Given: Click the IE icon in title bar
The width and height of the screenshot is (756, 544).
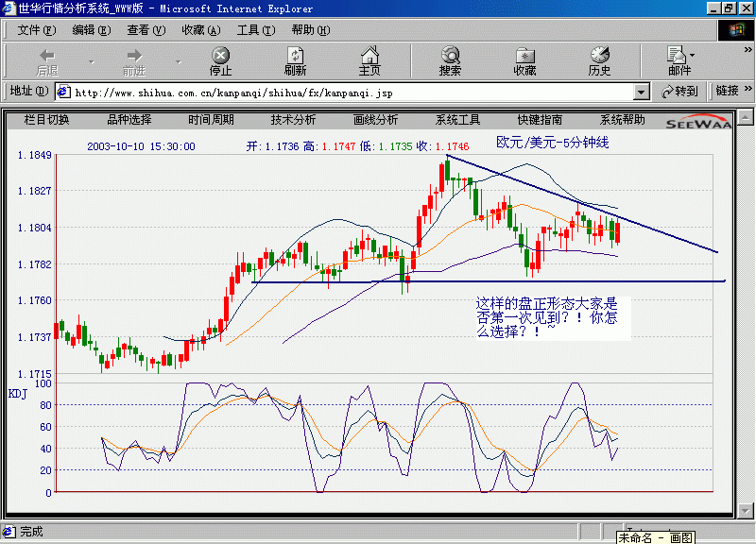Looking at the screenshot, I should click(9, 8).
